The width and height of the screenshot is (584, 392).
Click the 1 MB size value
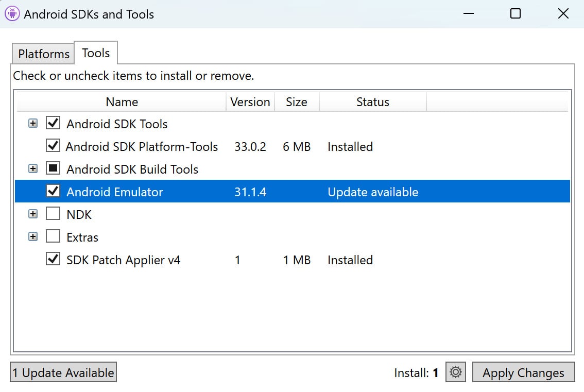click(x=297, y=260)
